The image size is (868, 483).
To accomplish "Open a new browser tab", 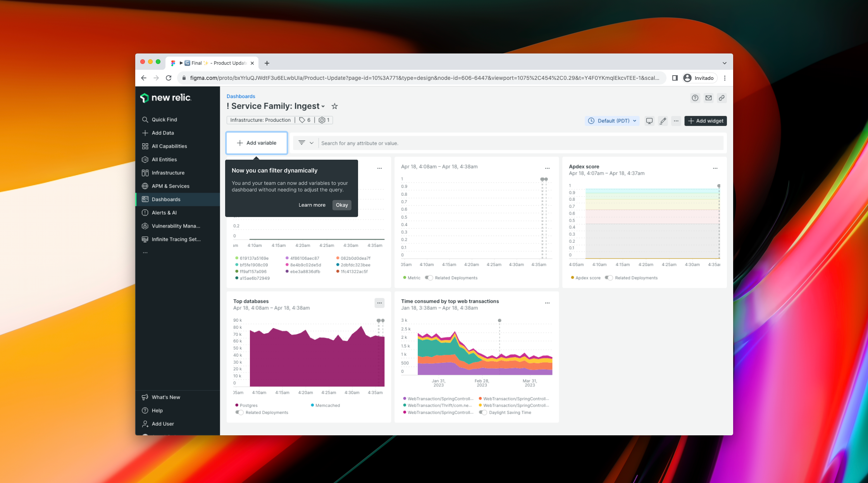I will coord(267,63).
